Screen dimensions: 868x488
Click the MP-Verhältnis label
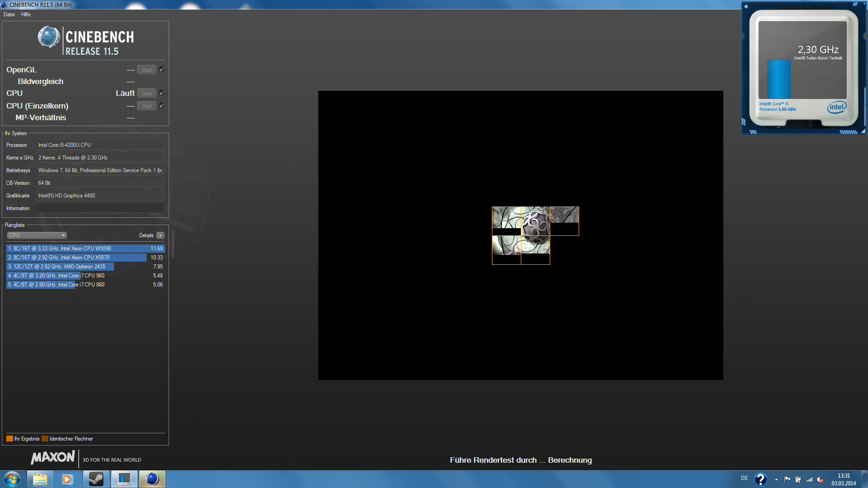(41, 117)
